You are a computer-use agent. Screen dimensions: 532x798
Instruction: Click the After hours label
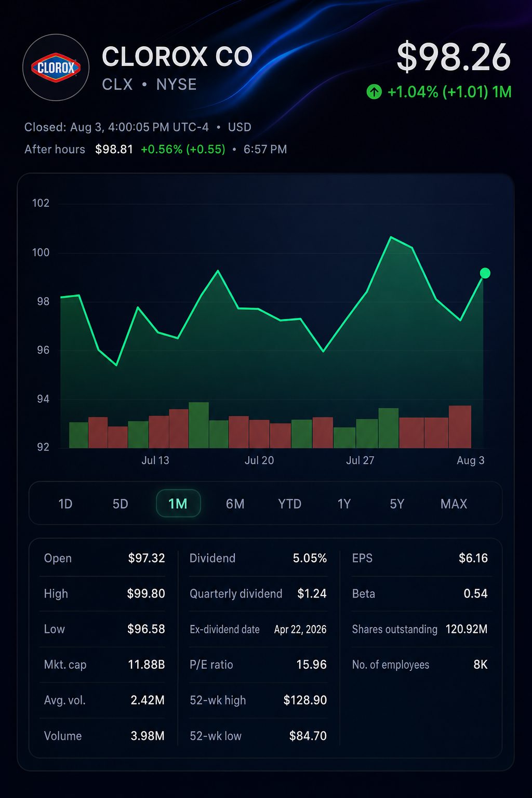click(55, 149)
